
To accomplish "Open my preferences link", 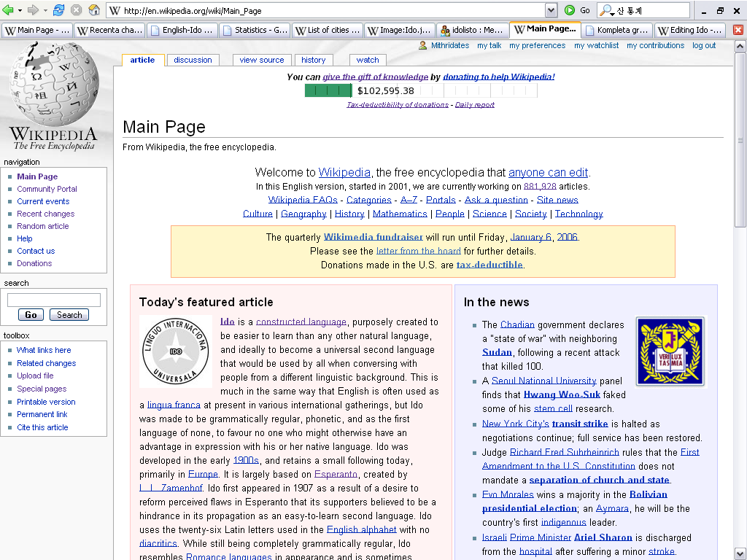I will tap(538, 45).
